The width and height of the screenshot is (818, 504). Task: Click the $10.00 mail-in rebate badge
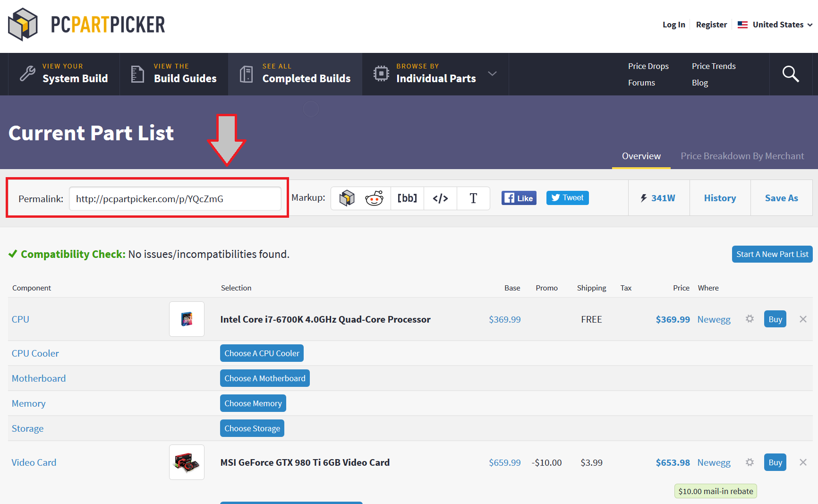716,491
